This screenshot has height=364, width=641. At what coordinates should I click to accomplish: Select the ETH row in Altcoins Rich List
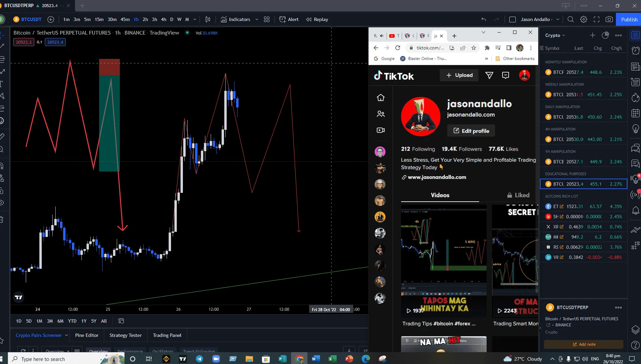click(x=584, y=206)
